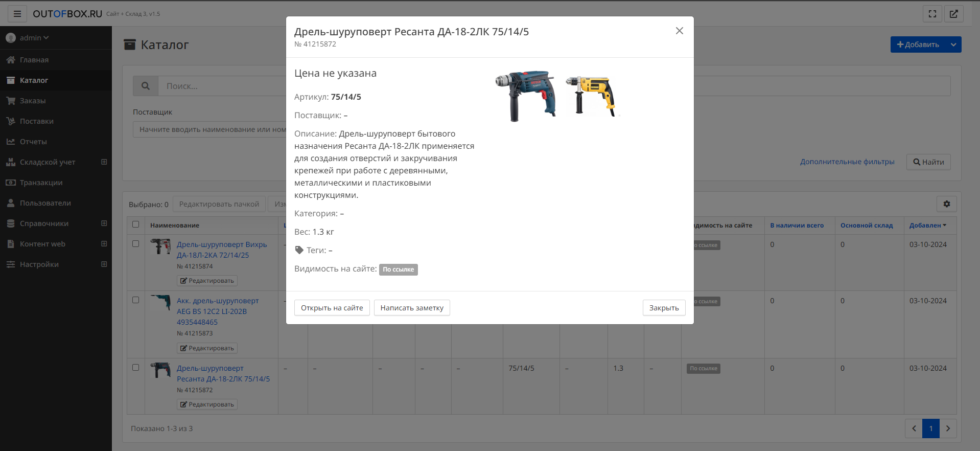Click the Каталог archive icon in page title
The width and height of the screenshot is (980, 451).
coord(130,44)
